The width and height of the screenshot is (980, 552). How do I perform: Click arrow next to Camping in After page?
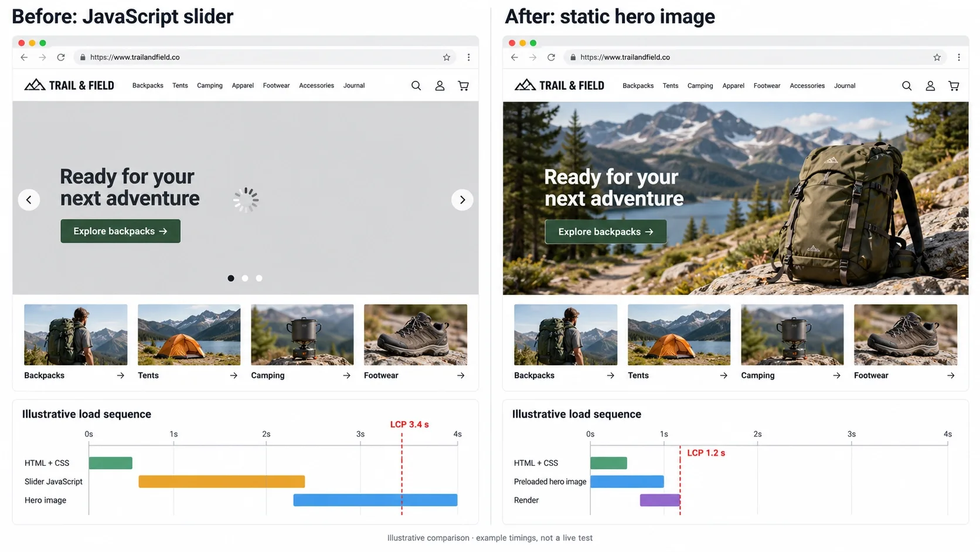click(836, 375)
